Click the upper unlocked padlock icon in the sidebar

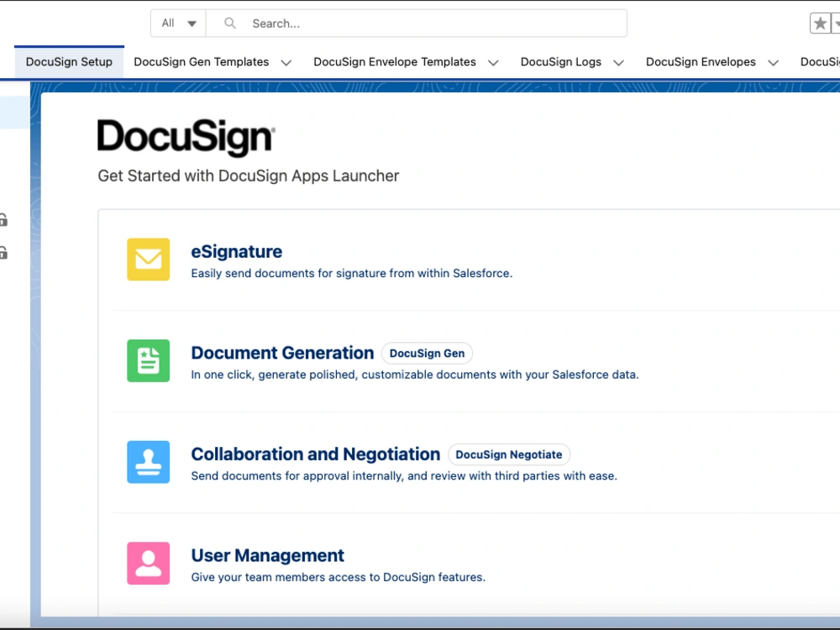click(3, 219)
